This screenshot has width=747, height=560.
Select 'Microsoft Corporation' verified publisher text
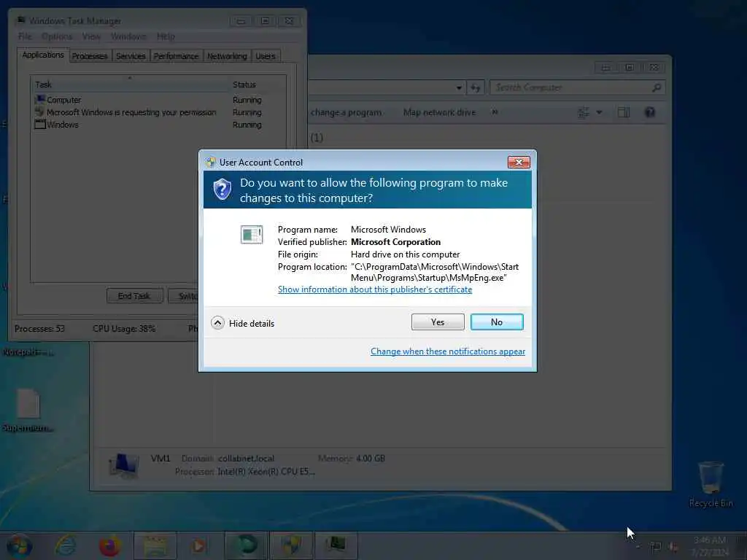click(395, 242)
